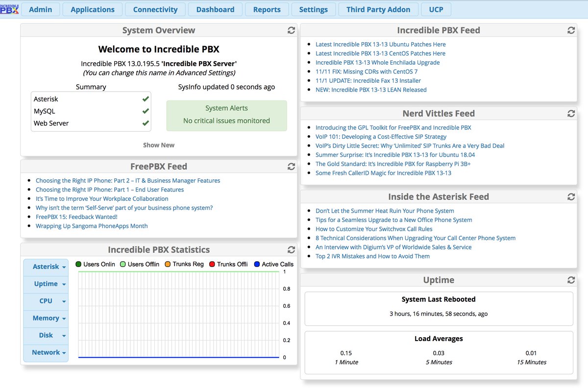Open The Gold Standard Raspberry Pi 3B+ link
Screen dimensions: 588x392
[x=393, y=164]
